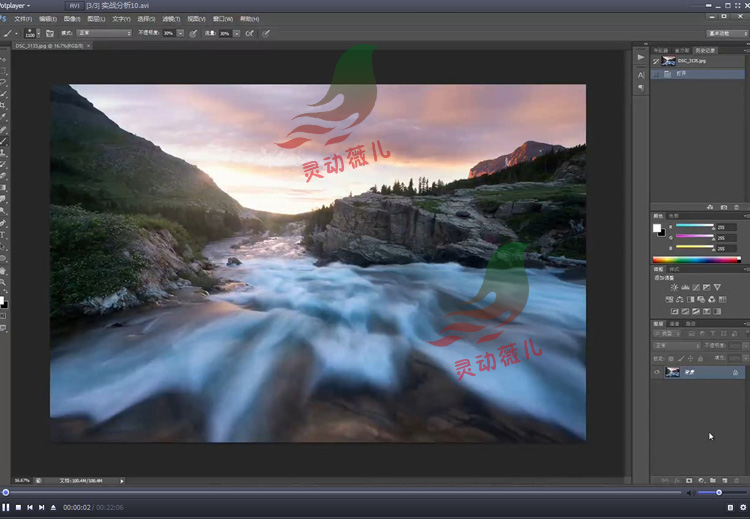Hide the Background layer eye icon
The image size is (750, 519).
657,372
